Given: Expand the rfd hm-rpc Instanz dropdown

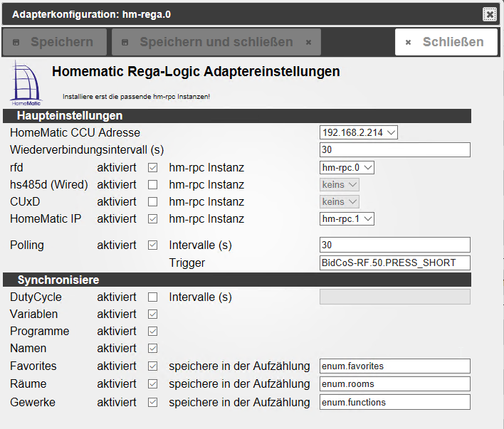Looking at the screenshot, I should tap(347, 168).
